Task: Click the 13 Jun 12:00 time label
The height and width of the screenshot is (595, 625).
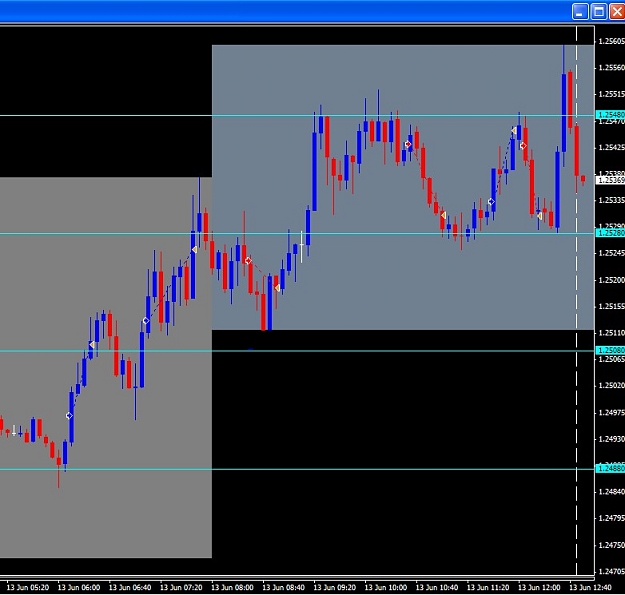Action: [539, 587]
